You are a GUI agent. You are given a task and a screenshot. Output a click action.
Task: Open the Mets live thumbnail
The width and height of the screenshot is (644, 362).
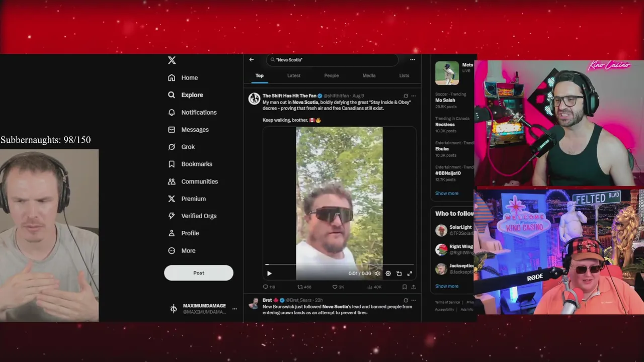click(447, 73)
